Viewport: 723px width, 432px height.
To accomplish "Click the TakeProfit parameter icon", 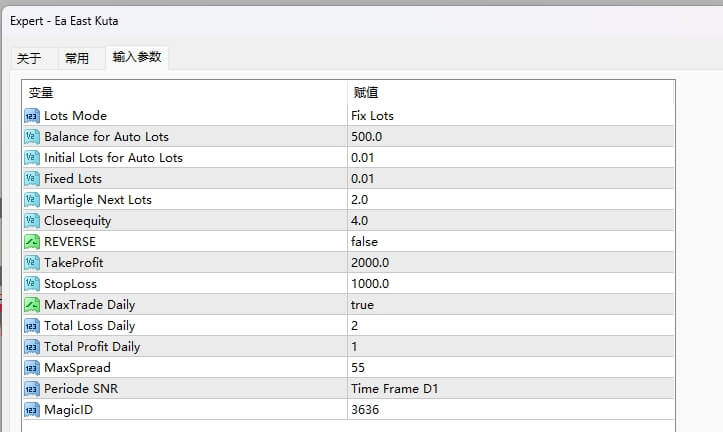I will tap(31, 263).
